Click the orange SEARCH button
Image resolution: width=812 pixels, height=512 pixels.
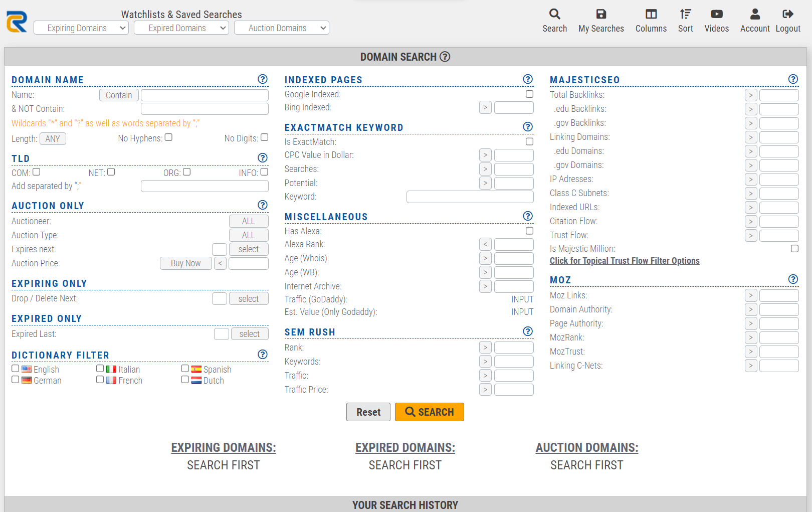(x=429, y=412)
